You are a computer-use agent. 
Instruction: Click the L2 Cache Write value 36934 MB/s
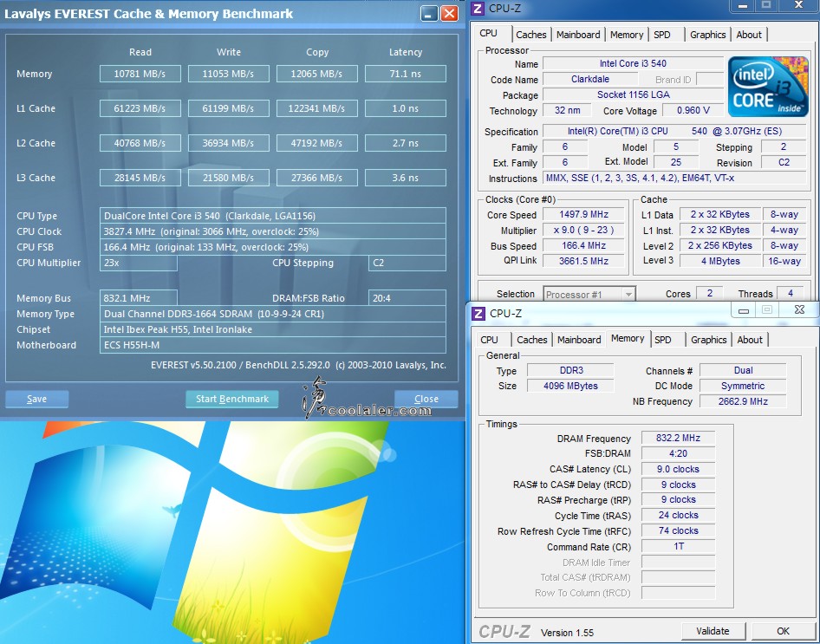click(229, 143)
